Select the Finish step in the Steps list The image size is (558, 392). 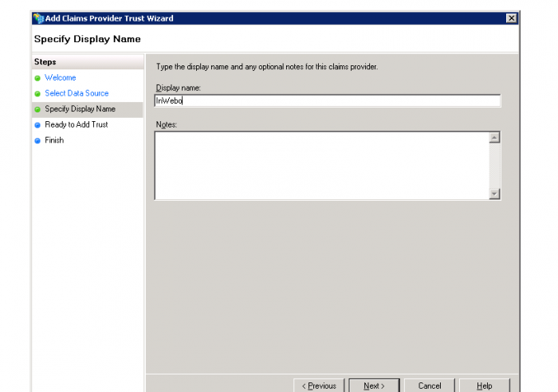(x=54, y=141)
